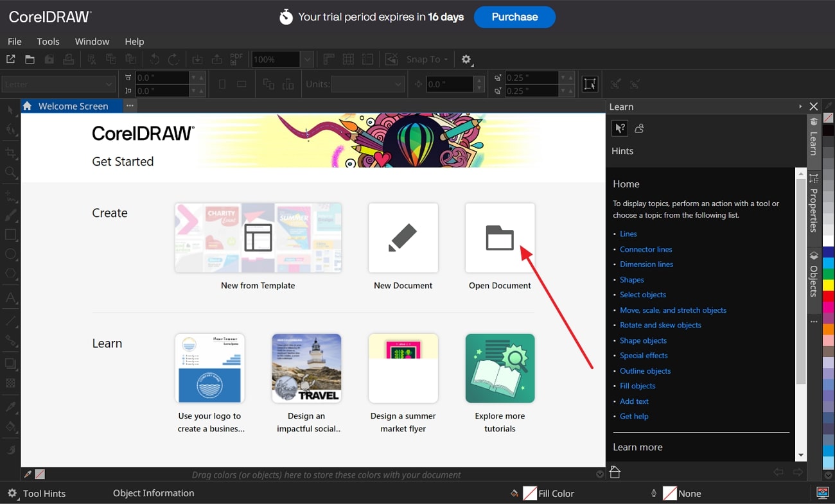Open the Fill objects hint topic
Screen dimensions: 835x504
[x=638, y=386]
